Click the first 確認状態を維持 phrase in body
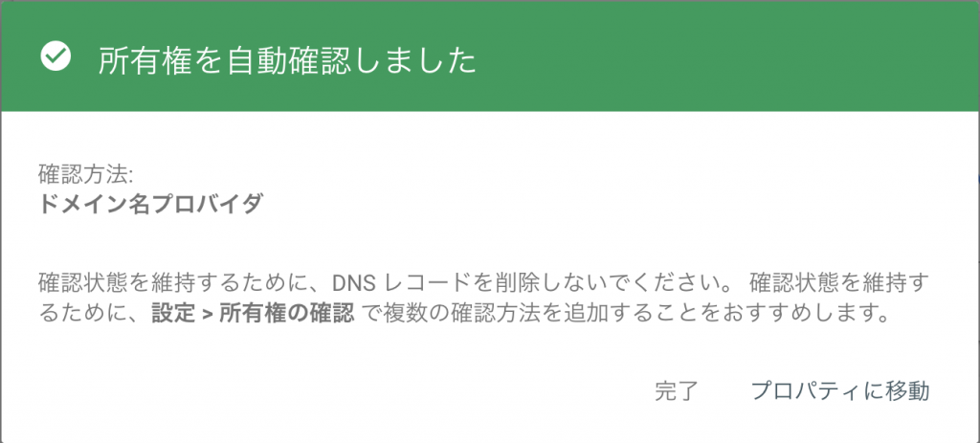 114,283
